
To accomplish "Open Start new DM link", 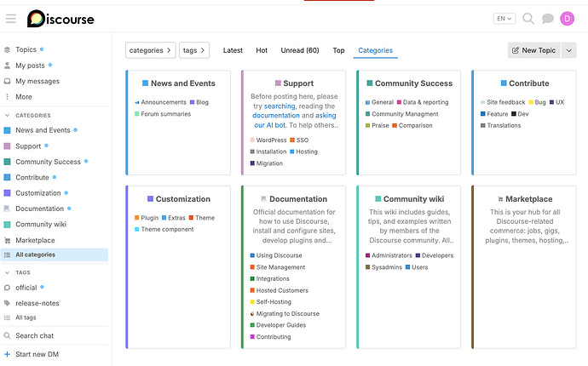I will [37, 354].
